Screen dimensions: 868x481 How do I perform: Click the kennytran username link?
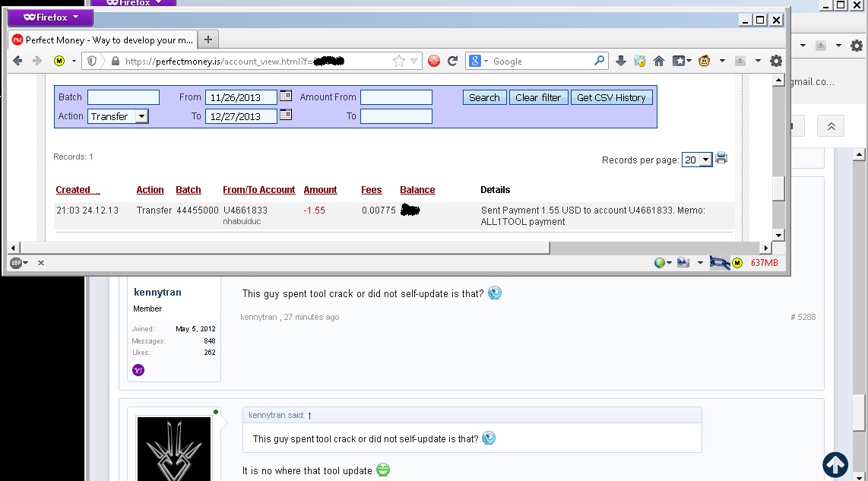[x=157, y=293]
